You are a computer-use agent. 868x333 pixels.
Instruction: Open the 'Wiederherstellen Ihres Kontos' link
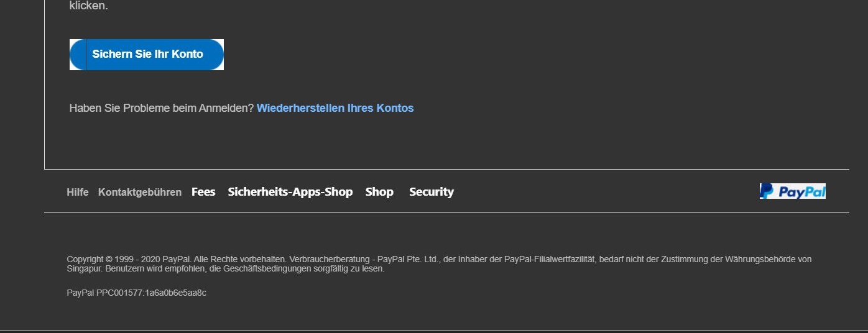point(335,108)
